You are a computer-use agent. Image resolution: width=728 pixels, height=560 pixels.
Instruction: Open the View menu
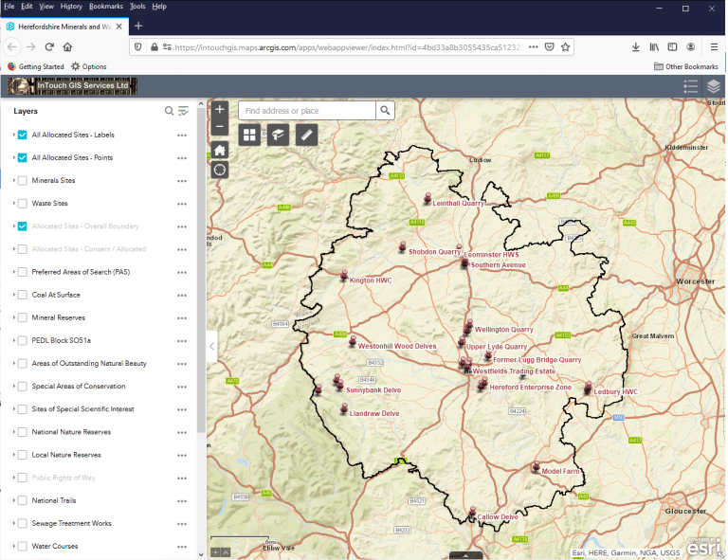[46, 7]
